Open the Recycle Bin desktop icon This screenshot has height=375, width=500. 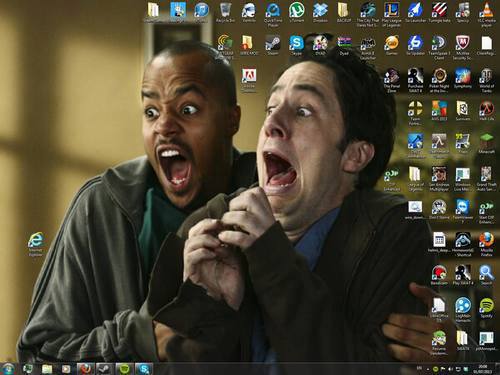(226, 13)
